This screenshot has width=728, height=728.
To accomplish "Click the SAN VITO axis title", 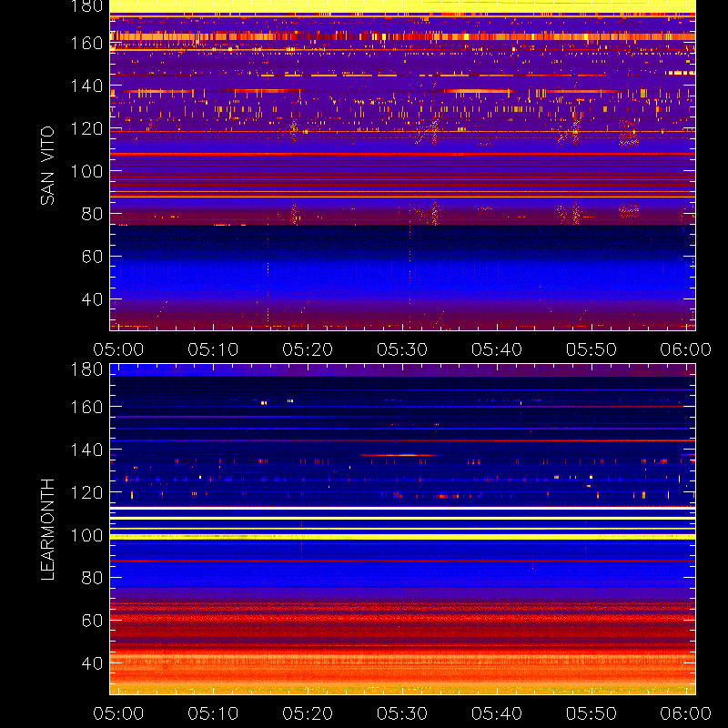I will pyautogui.click(x=47, y=166).
